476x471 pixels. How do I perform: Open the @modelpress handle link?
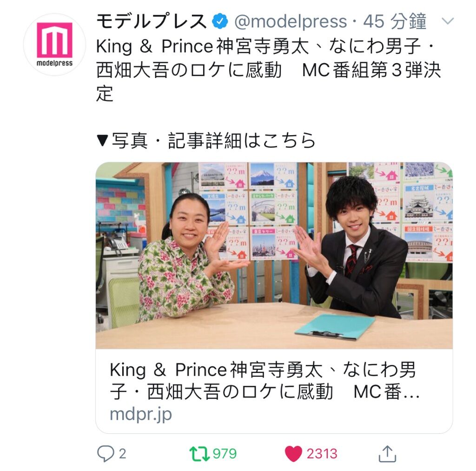click(291, 21)
